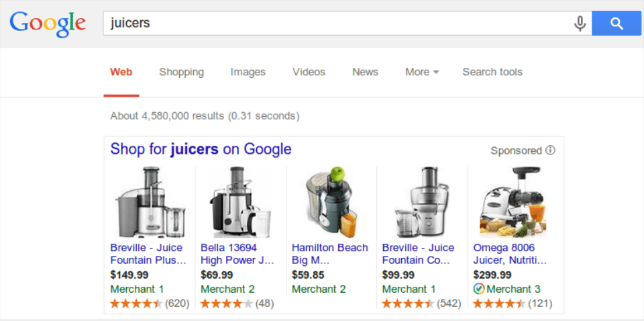Expand the More dropdown menu
Viewport: 644px width, 321px height.
(x=422, y=72)
